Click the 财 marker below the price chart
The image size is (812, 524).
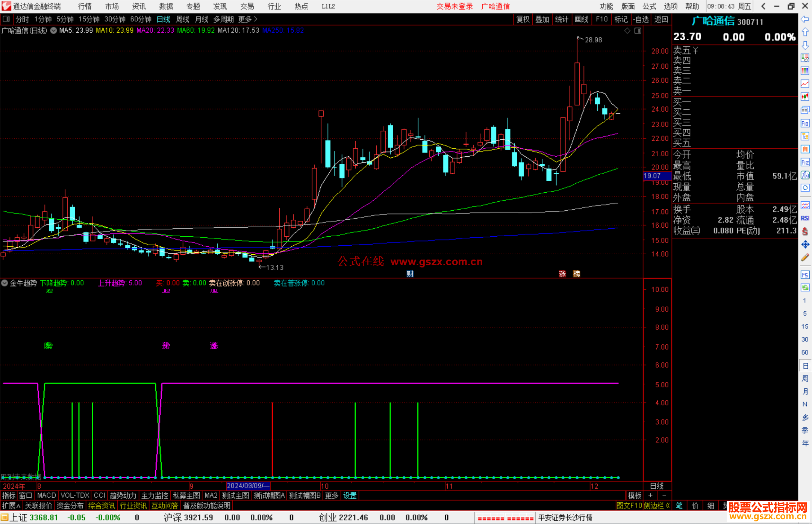[x=410, y=273]
